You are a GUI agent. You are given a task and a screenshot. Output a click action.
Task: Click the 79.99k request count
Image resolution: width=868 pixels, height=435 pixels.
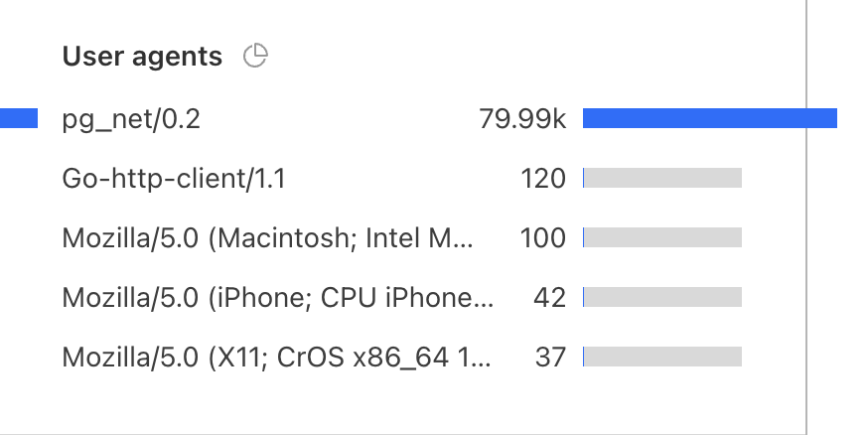[522, 120]
